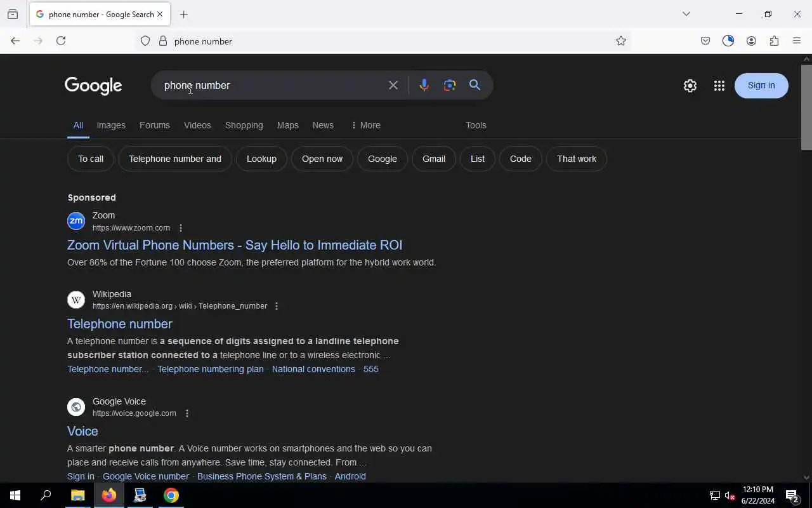Click the Sign in button
Image resolution: width=812 pixels, height=508 pixels.
pyautogui.click(x=761, y=86)
